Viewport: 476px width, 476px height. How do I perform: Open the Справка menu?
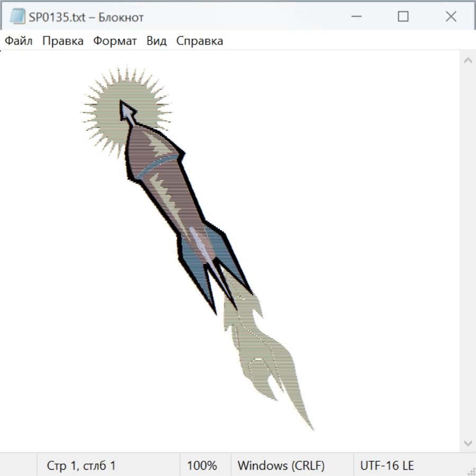199,41
